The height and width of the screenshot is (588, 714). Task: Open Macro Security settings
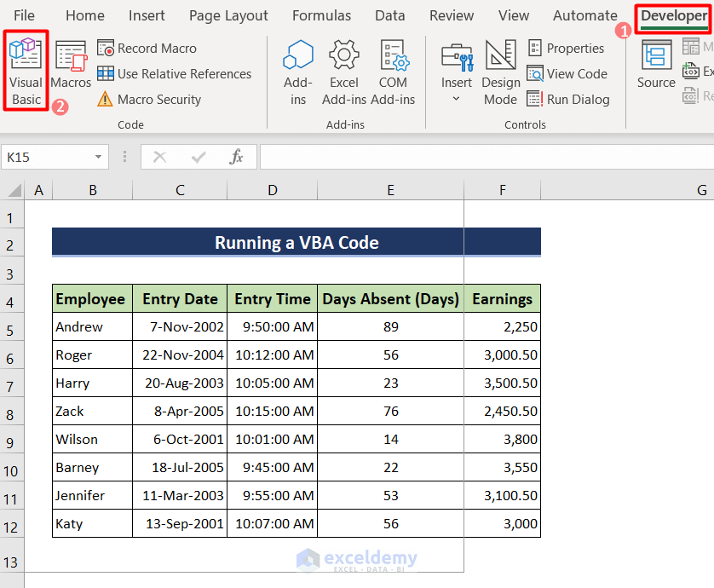pos(149,100)
